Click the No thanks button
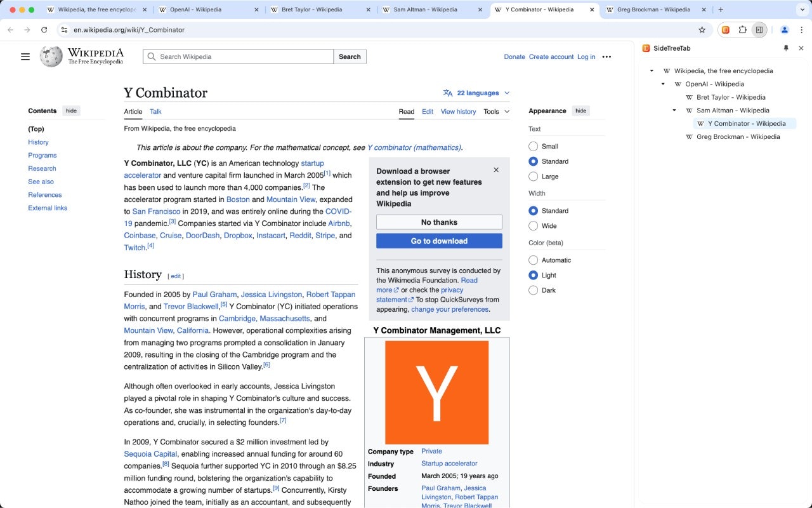The image size is (812, 508). [x=439, y=222]
